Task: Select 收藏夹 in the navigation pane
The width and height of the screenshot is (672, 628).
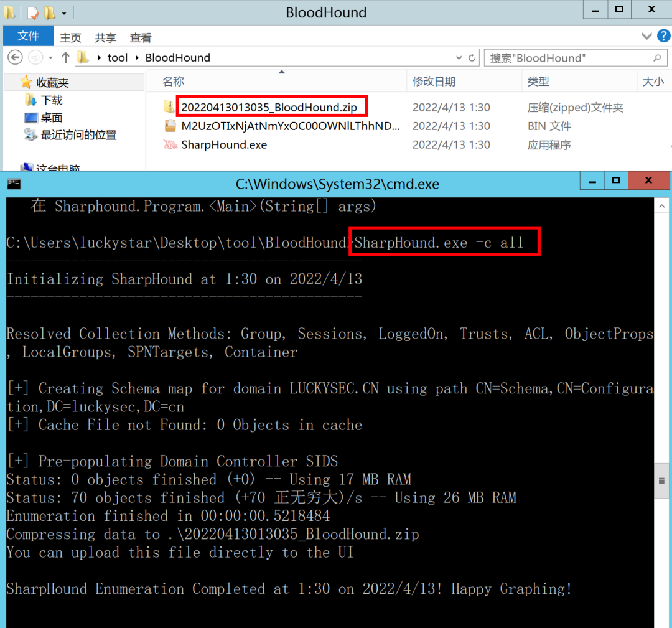Action: point(52,82)
